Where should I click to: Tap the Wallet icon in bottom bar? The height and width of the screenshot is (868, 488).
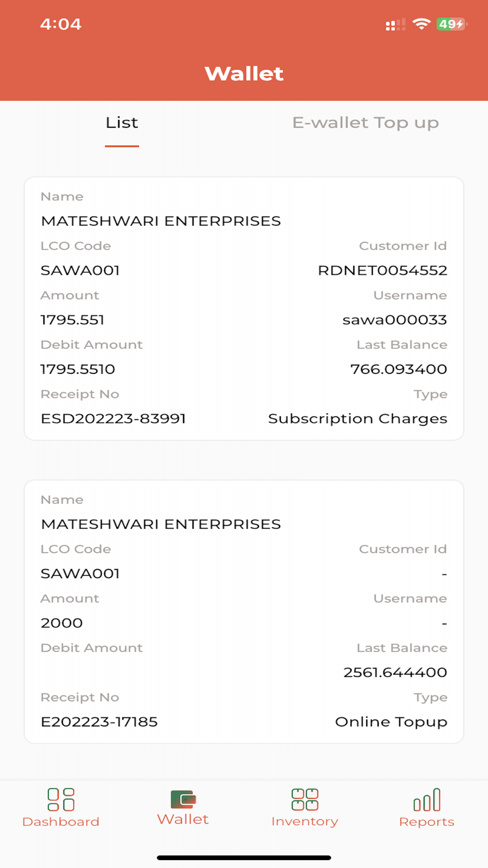183,800
